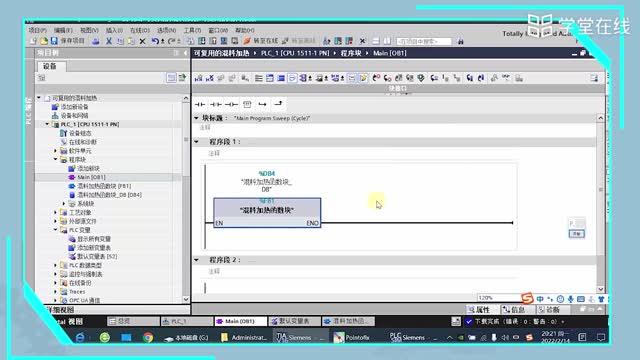Expand the Traces folder

[x=56, y=292]
